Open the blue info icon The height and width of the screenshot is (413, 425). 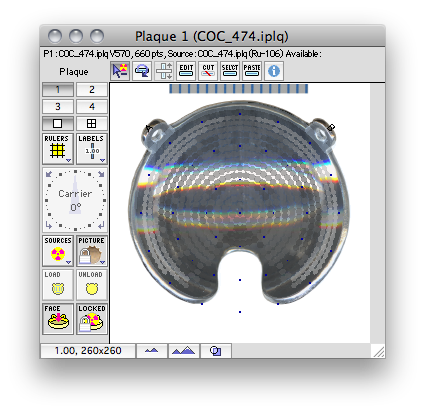pyautogui.click(x=274, y=71)
